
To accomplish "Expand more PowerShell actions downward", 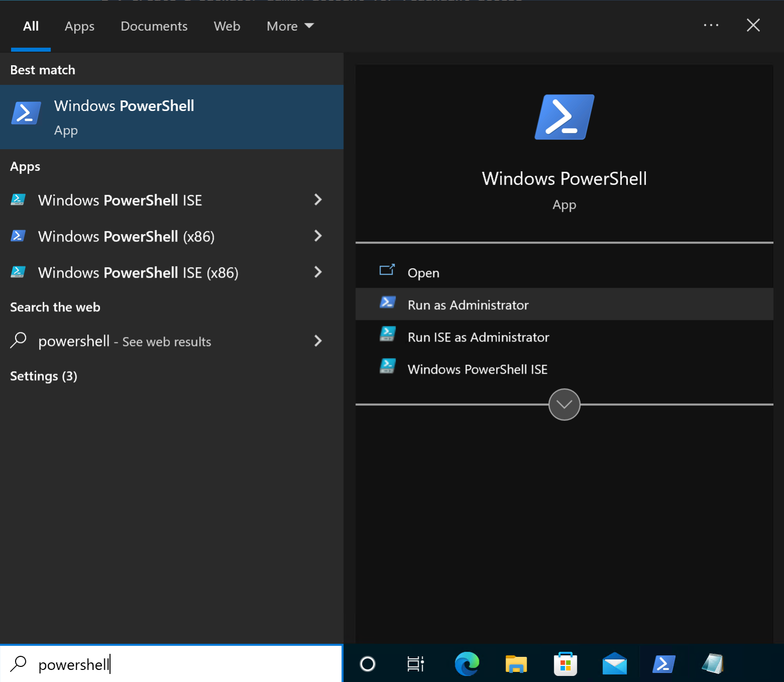I will point(564,404).
